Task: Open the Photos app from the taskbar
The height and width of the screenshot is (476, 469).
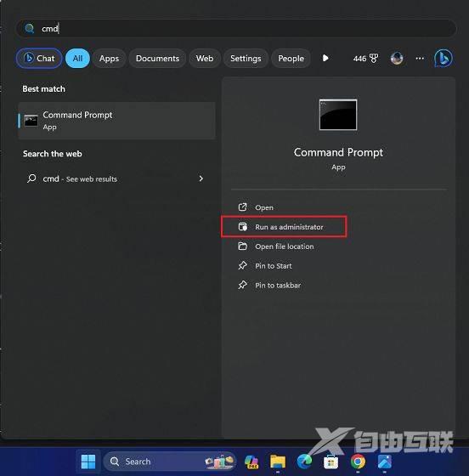Action: (x=385, y=462)
